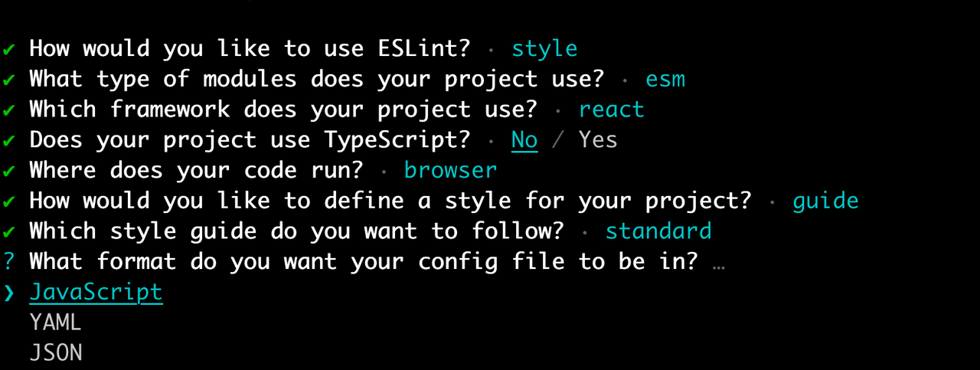The width and height of the screenshot is (980, 370).
Task: Click the 'standard' answer text
Action: 658,231
